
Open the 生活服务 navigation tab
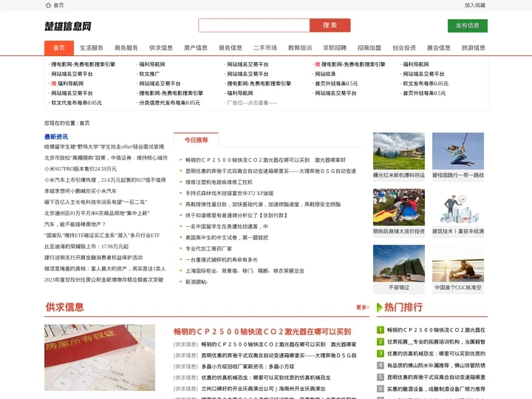[92, 48]
